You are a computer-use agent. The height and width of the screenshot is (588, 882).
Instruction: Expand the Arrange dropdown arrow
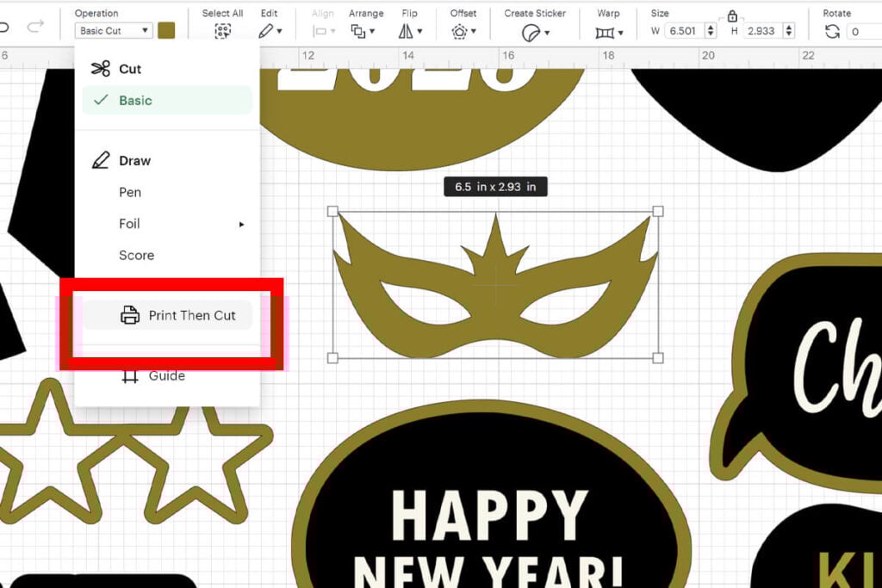pos(372,32)
